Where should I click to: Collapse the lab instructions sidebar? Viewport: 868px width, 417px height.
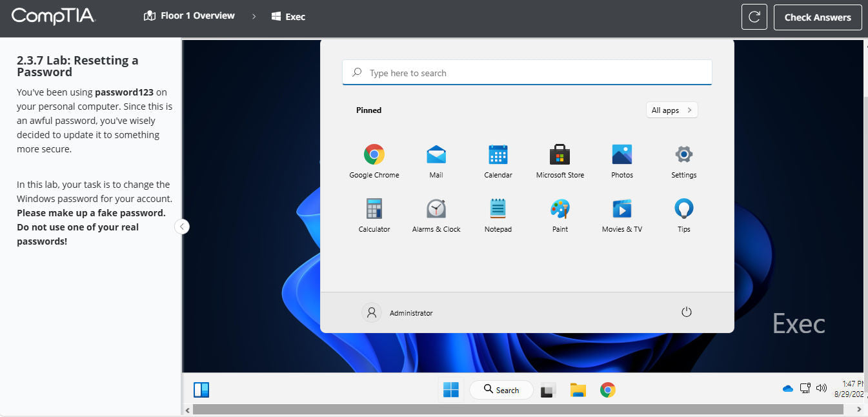point(182,227)
